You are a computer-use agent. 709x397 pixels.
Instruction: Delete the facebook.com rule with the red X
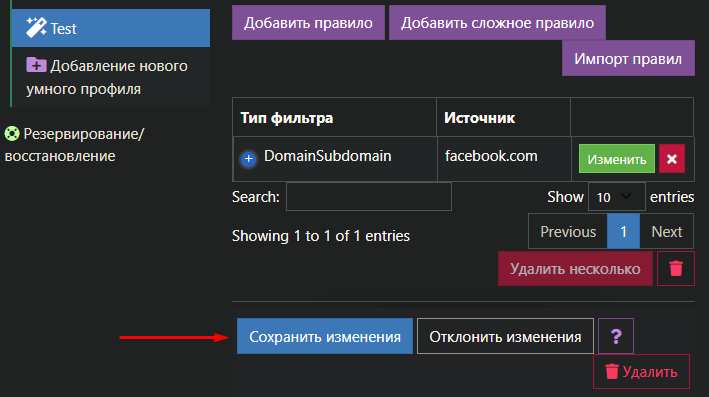point(671,159)
